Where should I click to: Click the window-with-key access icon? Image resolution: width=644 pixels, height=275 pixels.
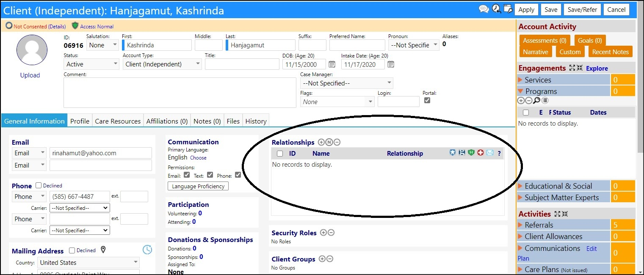click(x=508, y=9)
